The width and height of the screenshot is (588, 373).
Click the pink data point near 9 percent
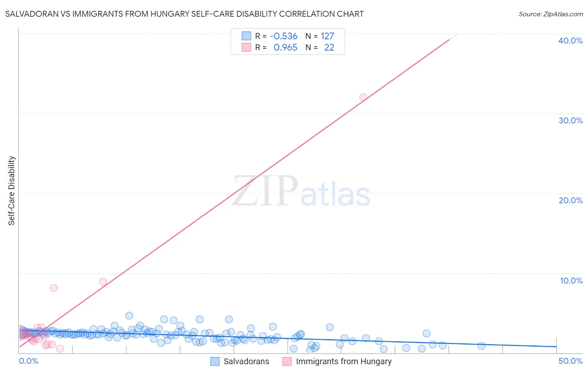click(x=103, y=281)
